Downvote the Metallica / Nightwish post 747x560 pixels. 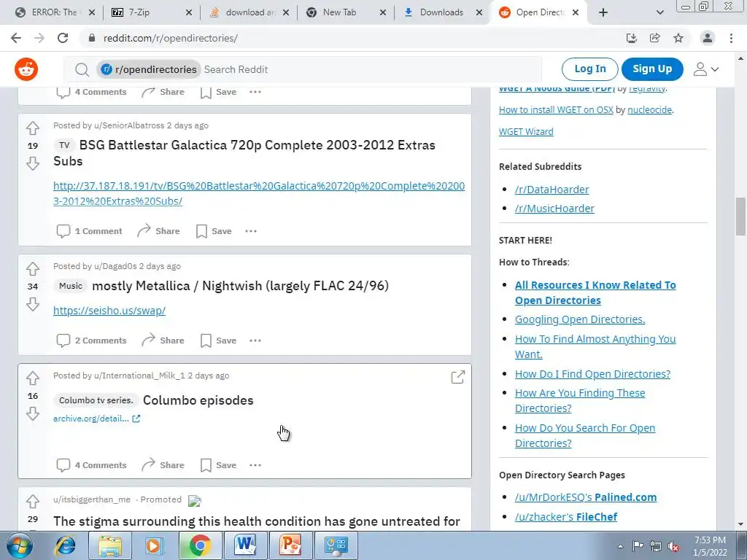click(x=32, y=304)
